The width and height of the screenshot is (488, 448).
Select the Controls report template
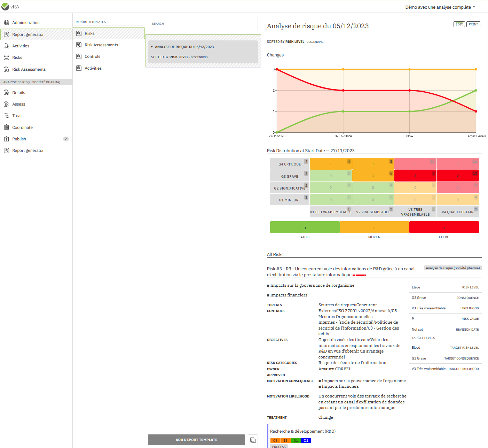click(x=92, y=56)
